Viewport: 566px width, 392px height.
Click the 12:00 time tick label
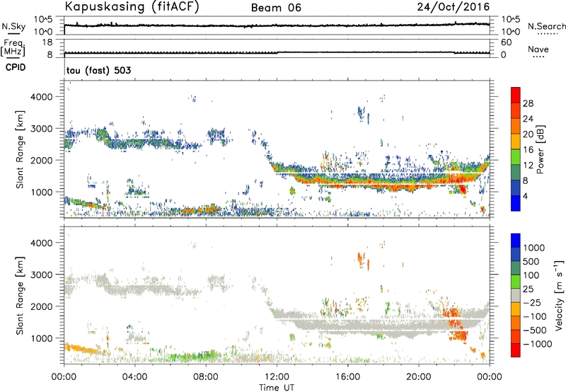277,377
